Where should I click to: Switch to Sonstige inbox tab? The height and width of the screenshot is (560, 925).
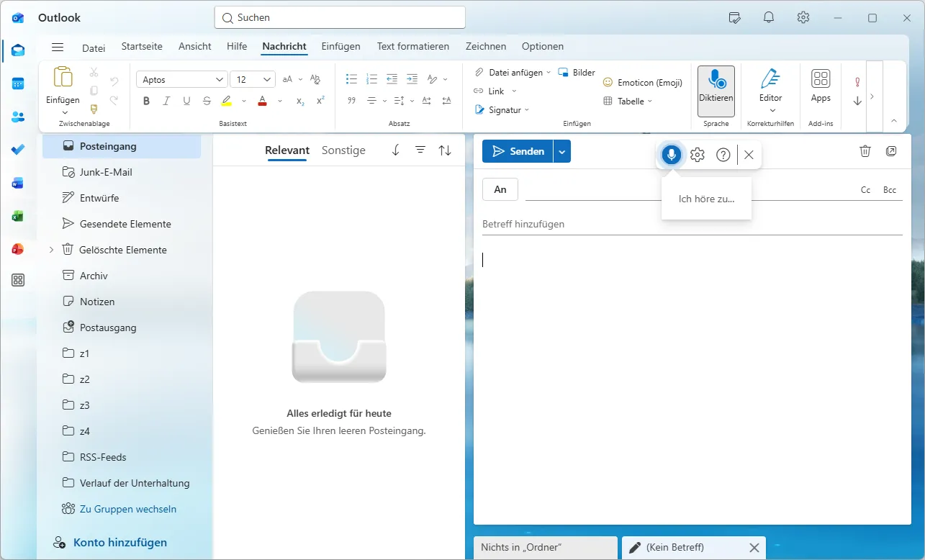[x=343, y=150]
